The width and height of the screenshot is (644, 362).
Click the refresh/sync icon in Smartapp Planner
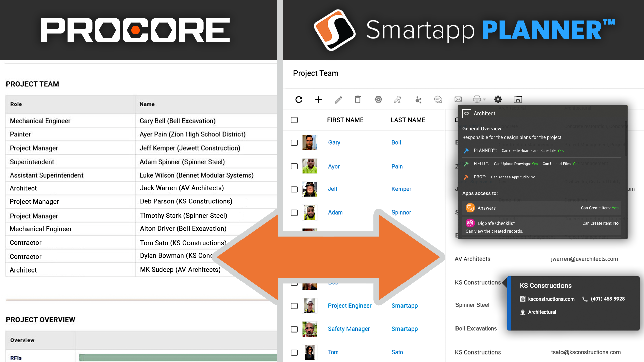[299, 99]
